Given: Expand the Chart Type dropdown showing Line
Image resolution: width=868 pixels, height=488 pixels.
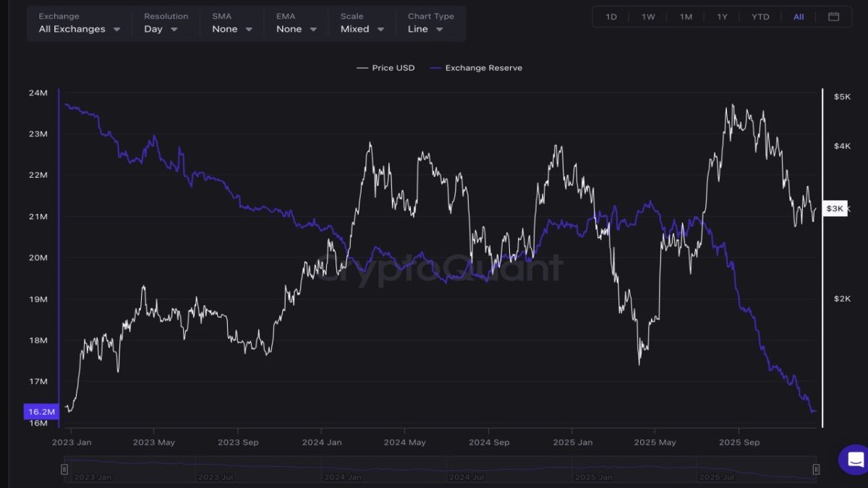Looking at the screenshot, I should (x=425, y=29).
